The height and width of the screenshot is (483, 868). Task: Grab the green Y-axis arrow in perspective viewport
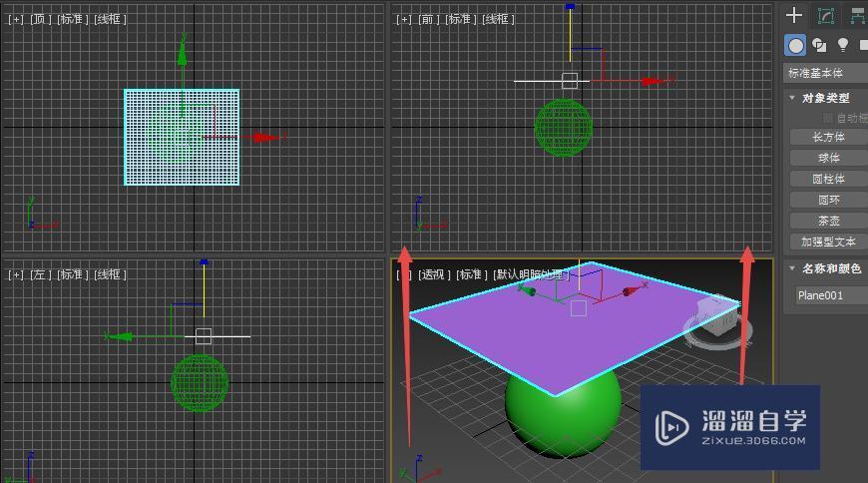tap(527, 290)
